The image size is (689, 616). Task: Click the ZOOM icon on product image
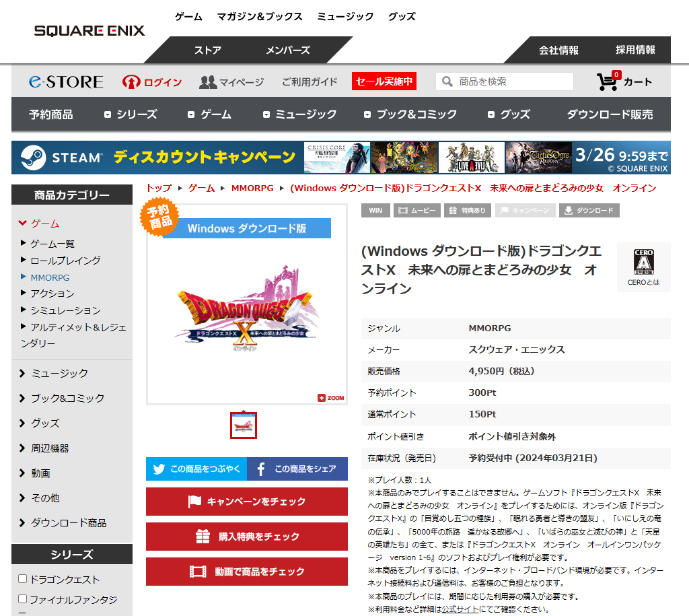click(331, 398)
